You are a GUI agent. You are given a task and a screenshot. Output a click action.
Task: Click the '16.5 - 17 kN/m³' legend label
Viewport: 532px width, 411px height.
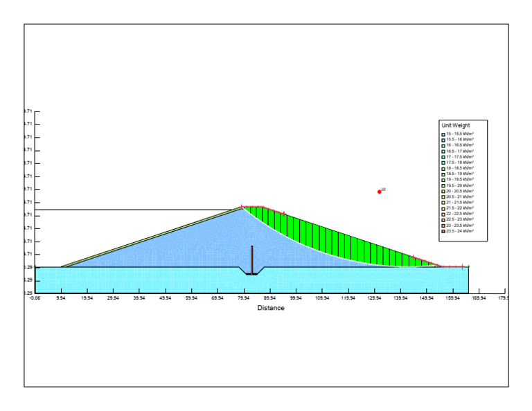tap(460, 151)
